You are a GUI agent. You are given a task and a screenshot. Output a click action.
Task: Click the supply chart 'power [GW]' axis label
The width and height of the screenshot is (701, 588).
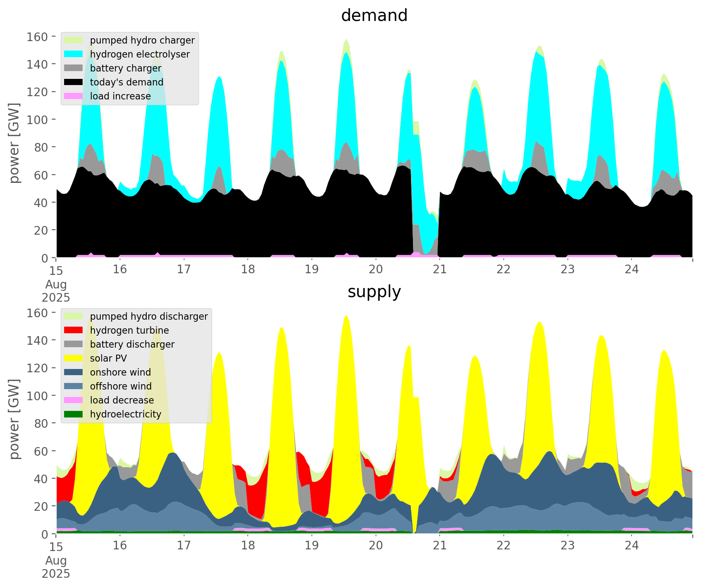(x=14, y=419)
